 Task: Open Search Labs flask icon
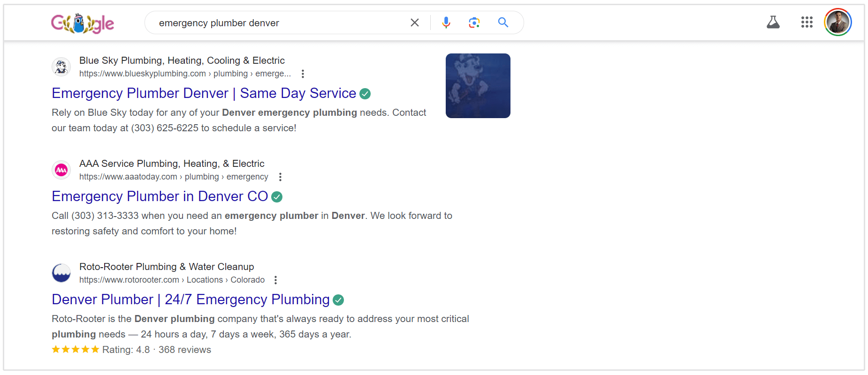(773, 22)
